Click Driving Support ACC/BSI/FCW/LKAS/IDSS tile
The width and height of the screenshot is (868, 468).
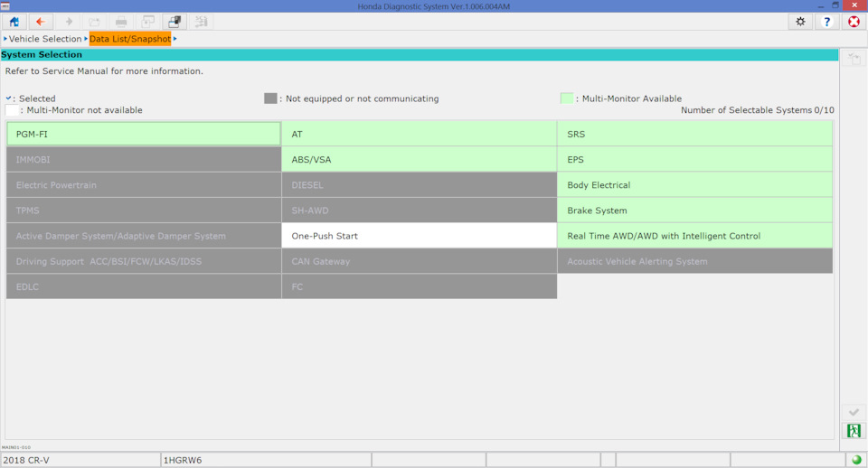(x=144, y=261)
